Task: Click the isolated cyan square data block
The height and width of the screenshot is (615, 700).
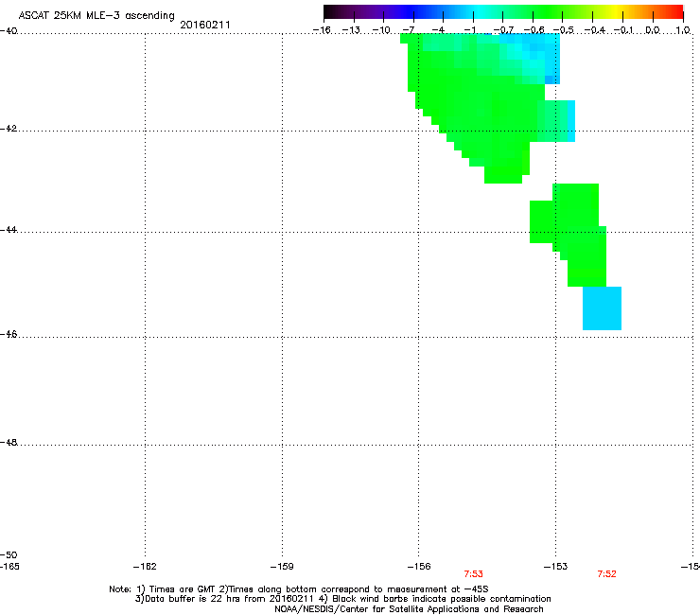Action: click(602, 308)
